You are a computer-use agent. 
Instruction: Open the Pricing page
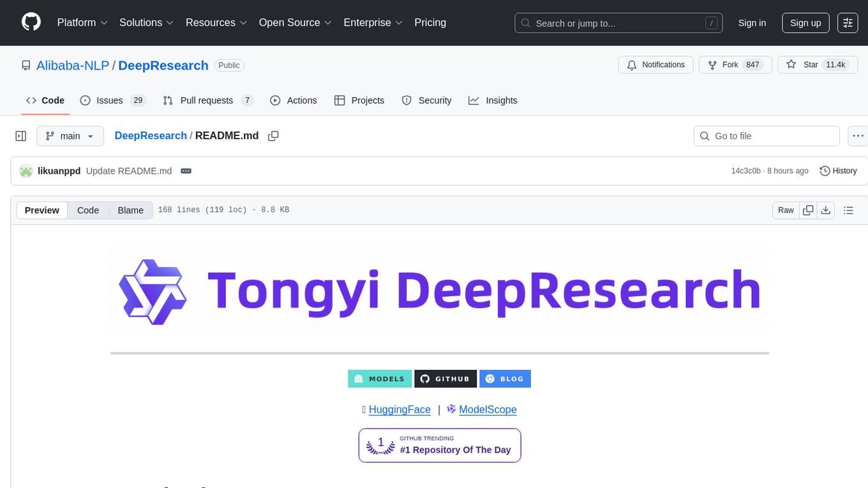(x=430, y=22)
